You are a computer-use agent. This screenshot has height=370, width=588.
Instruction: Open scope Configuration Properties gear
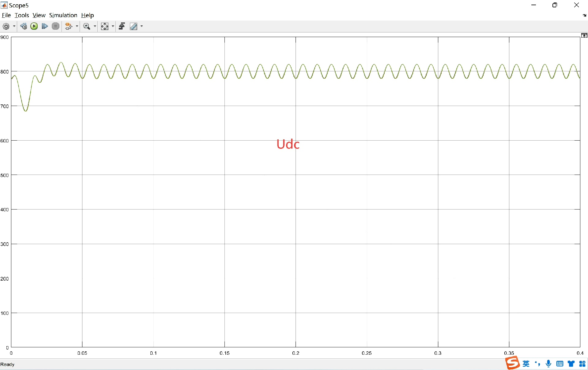6,26
